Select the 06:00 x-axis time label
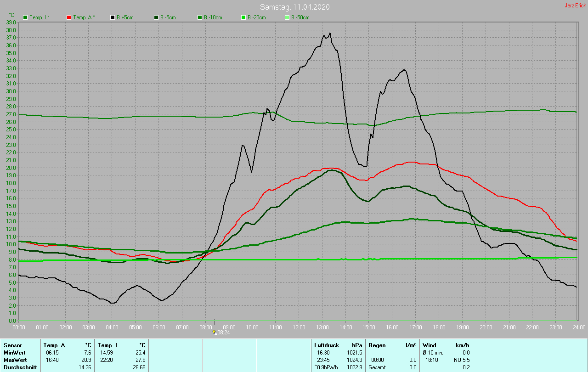This screenshot has width=588, height=372. tap(159, 327)
